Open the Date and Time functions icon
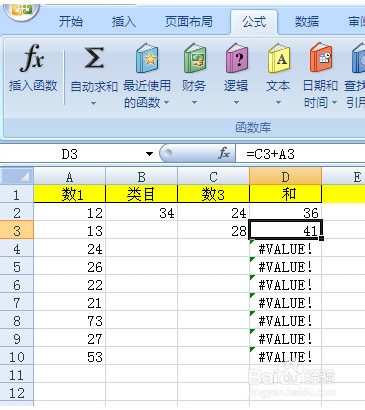 pos(321,58)
